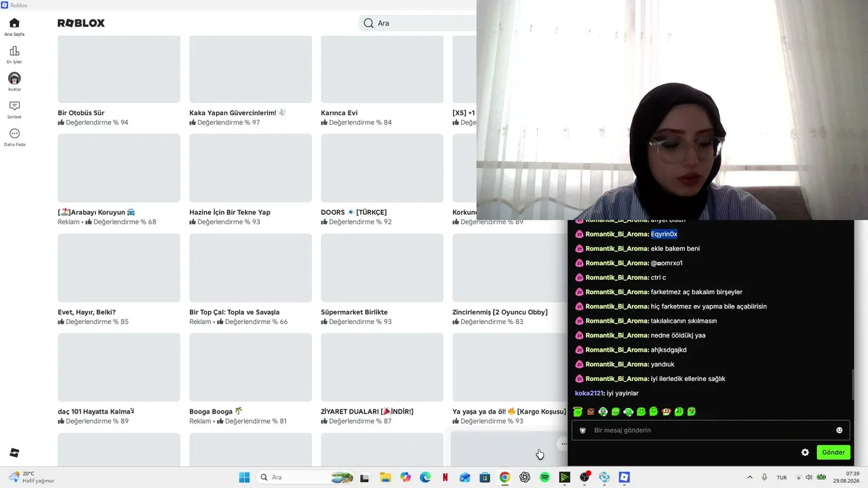Open Kaka Yapan Güvercinlerim game title
This screenshot has height=488, width=868.
coord(237,113)
